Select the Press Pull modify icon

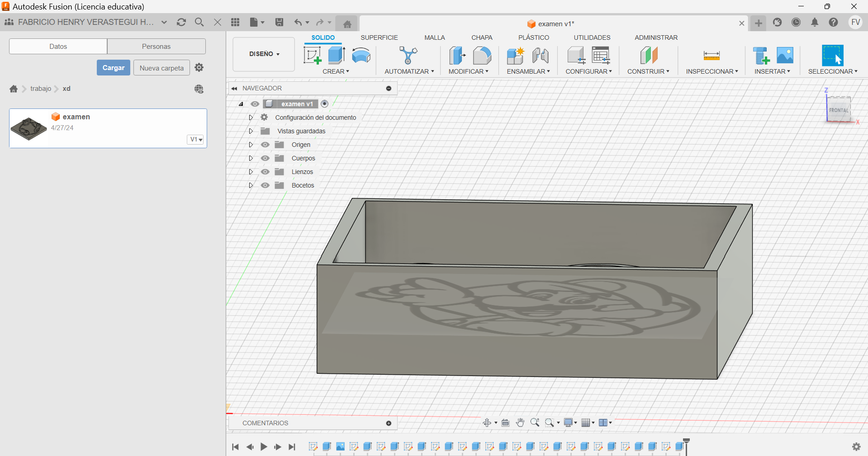click(x=457, y=56)
